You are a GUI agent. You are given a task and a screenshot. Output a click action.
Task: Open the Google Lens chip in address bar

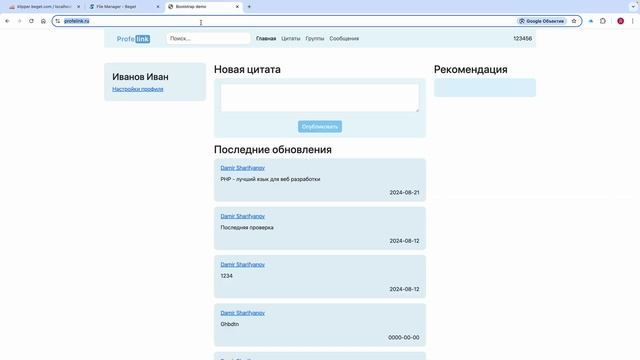click(x=542, y=21)
